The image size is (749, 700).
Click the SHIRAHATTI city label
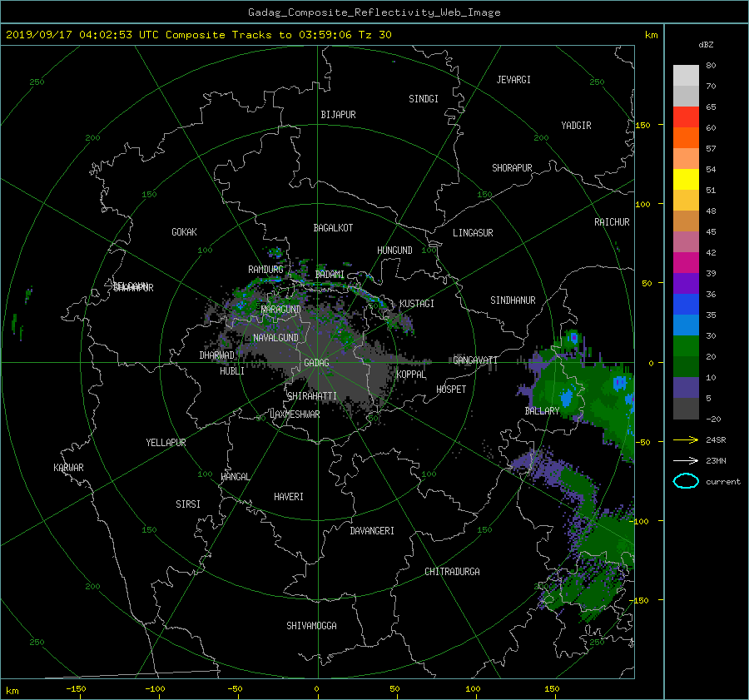click(312, 396)
